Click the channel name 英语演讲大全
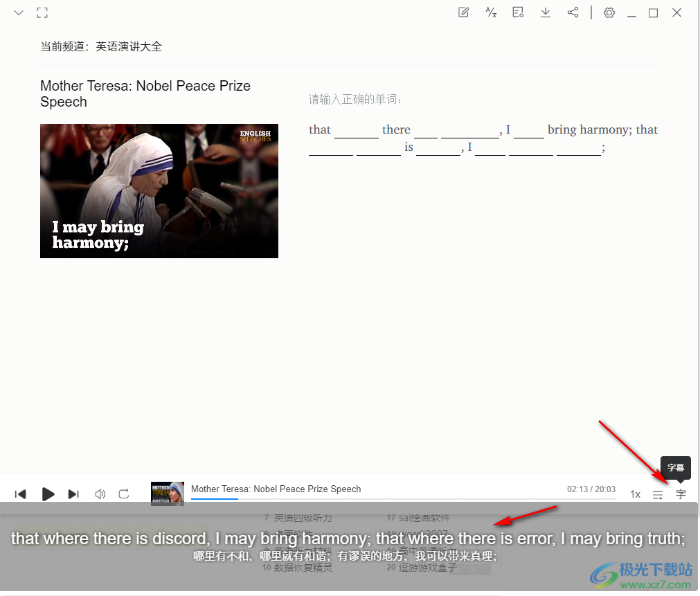 point(129,46)
